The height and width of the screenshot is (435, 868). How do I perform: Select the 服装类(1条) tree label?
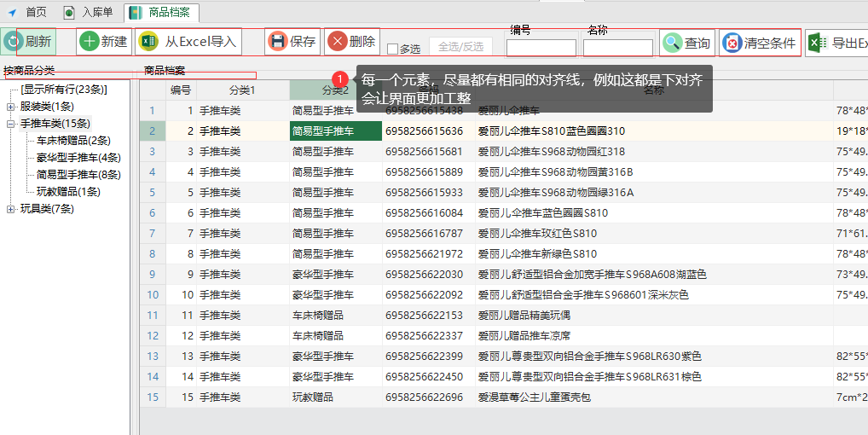point(47,107)
